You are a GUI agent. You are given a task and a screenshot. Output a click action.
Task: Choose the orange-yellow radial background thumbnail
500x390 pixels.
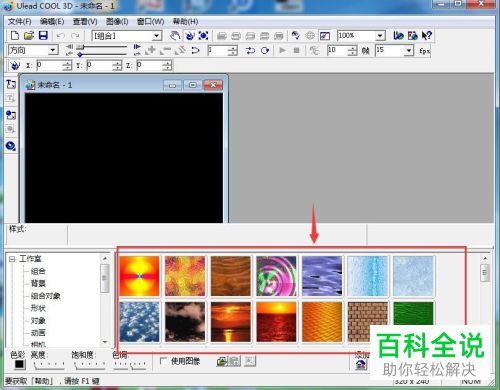(140, 276)
